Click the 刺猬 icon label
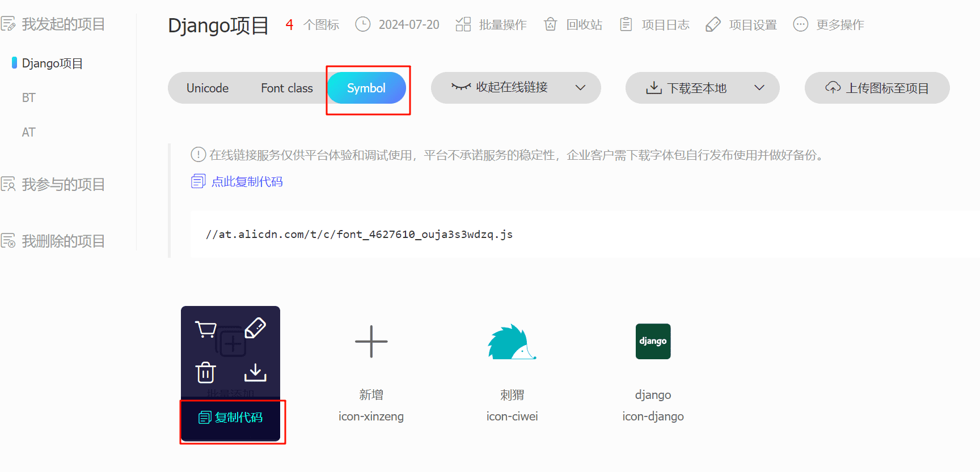 pyautogui.click(x=512, y=394)
